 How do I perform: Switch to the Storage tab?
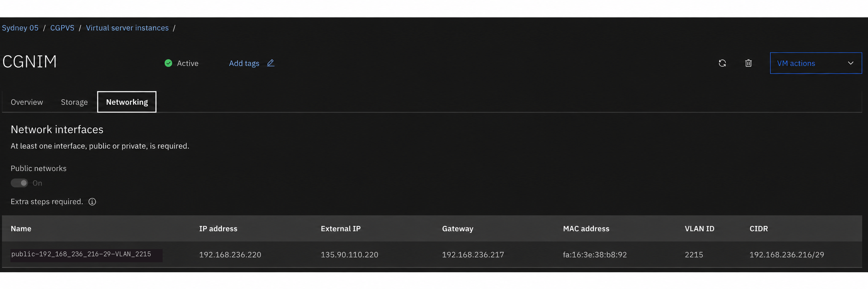[x=74, y=102]
